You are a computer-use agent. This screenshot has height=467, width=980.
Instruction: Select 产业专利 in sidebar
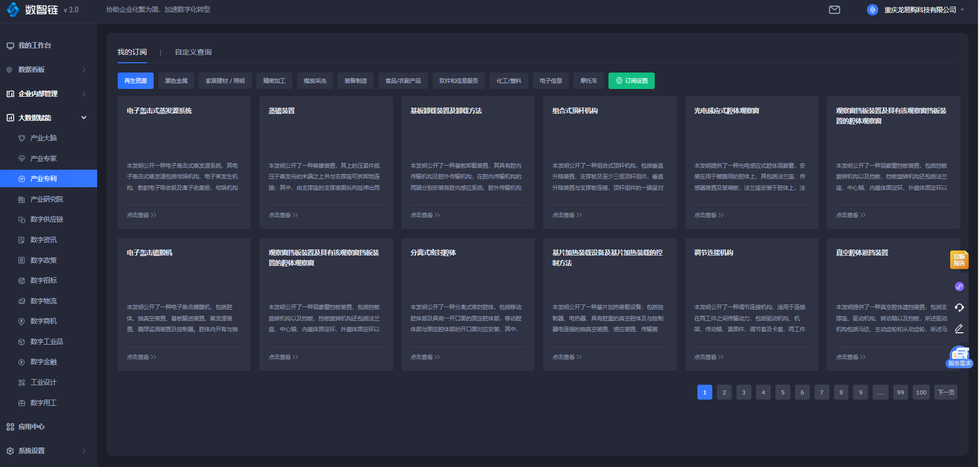(x=48, y=178)
